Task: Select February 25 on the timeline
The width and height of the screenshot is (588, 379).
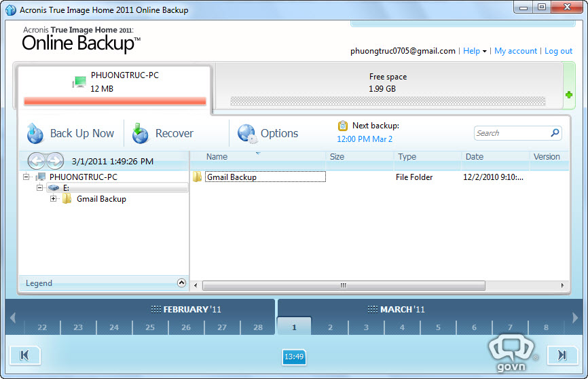Action: [150, 327]
